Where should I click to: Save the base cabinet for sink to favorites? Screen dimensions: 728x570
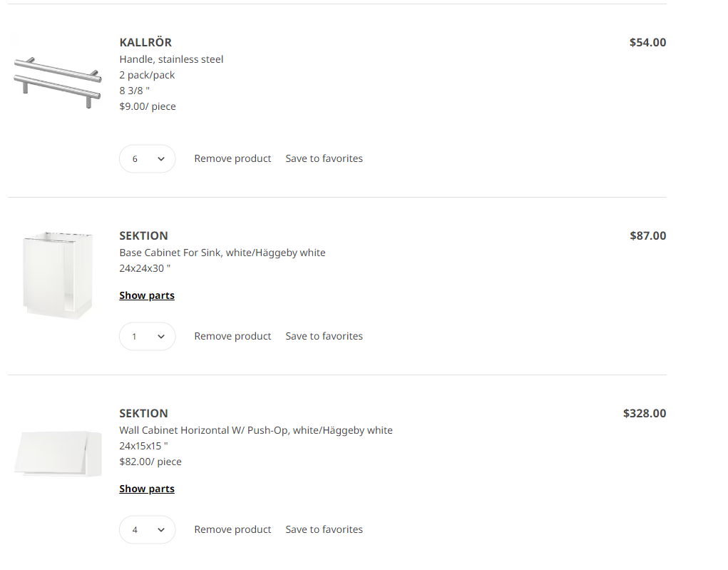324,336
